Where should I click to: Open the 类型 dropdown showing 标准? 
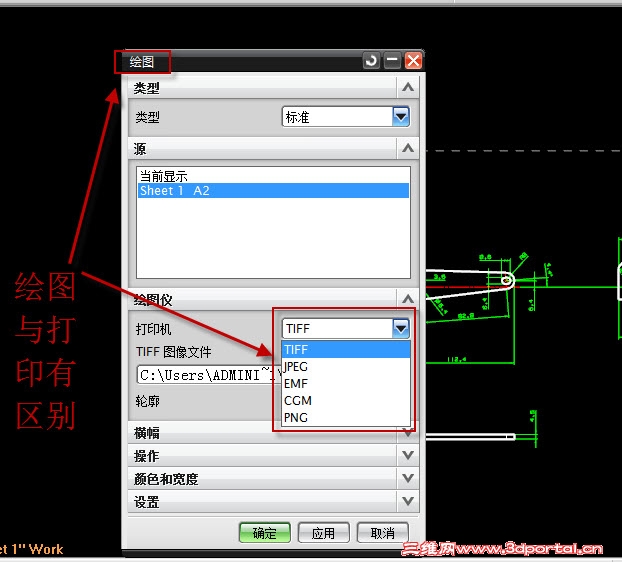click(x=346, y=117)
